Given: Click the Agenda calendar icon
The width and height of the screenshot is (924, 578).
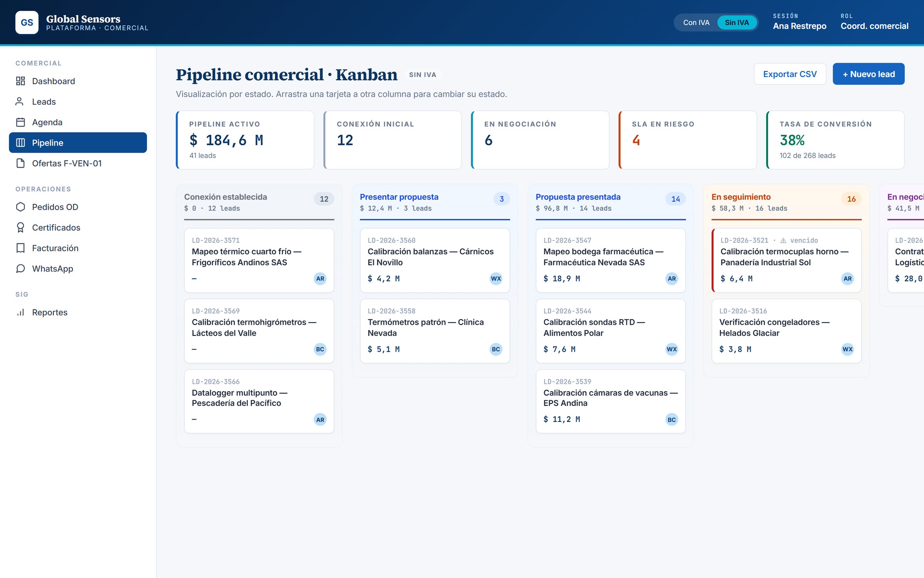Looking at the screenshot, I should (x=20, y=122).
